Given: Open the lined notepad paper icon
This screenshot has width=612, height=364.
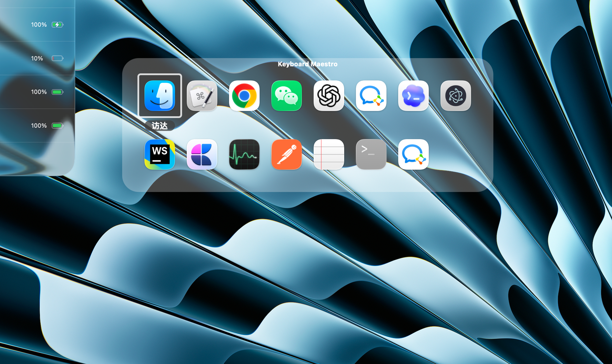Looking at the screenshot, I should tap(329, 154).
